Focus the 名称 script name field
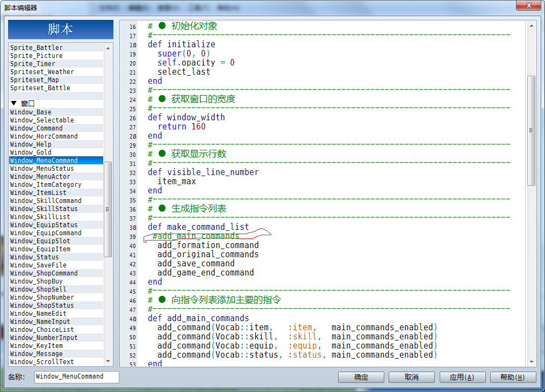Screen dimensions: 545x392 pos(76,377)
